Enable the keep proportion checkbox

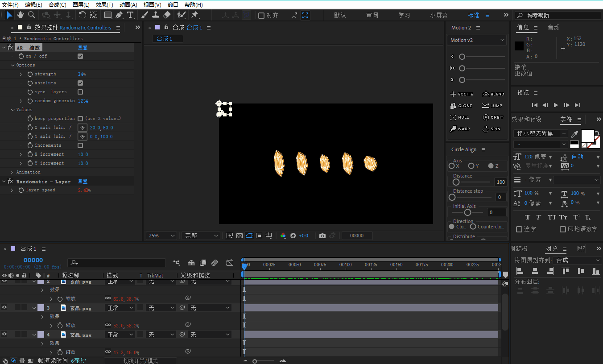point(80,119)
